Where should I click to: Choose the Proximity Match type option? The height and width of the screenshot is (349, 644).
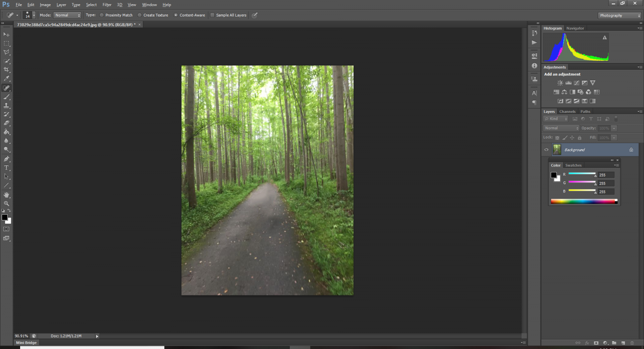pyautogui.click(x=102, y=15)
